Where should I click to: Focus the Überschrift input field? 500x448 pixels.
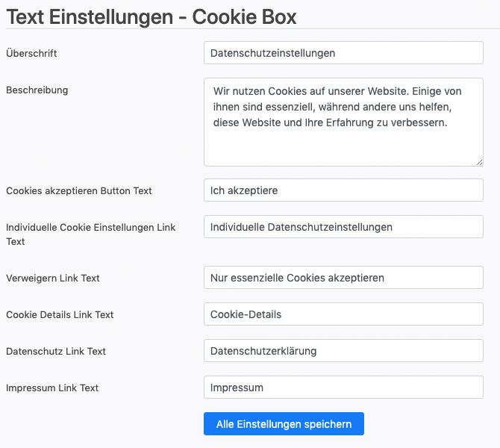click(x=343, y=53)
